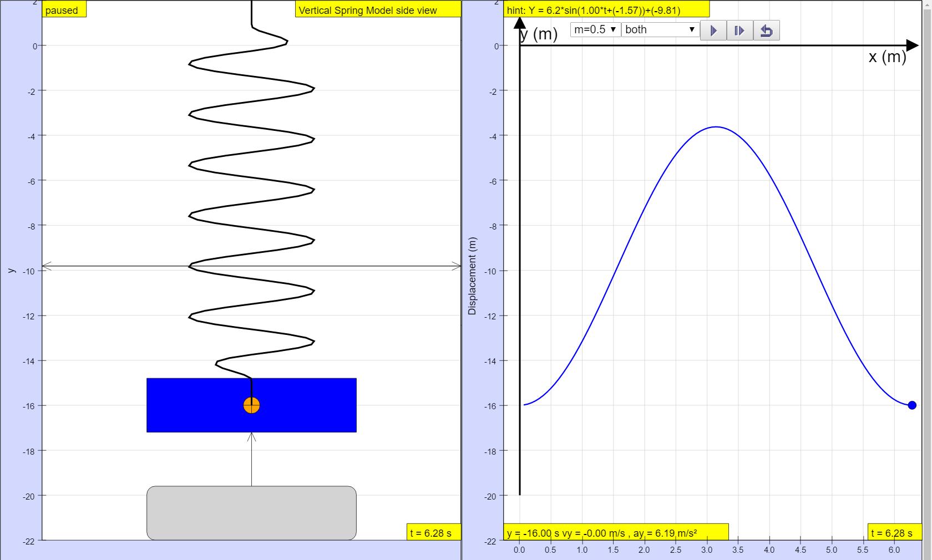Click the 'paused' status label
Screen dimensions: 932x560
(x=64, y=10)
